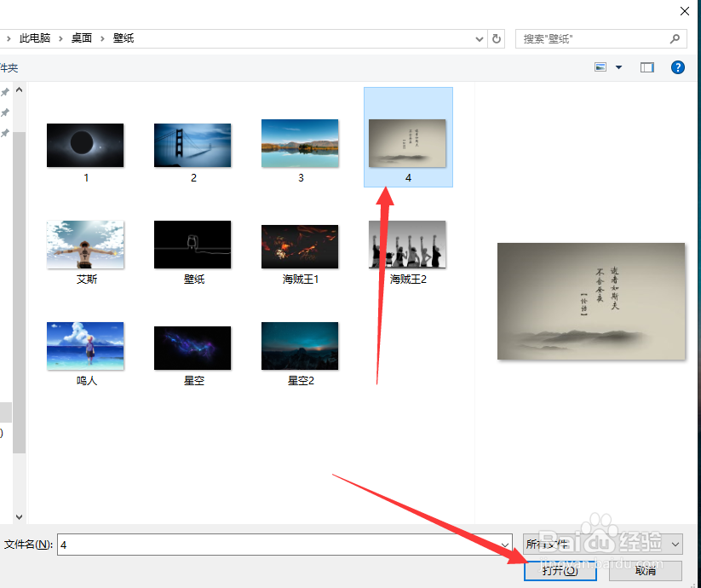Click the 打开(O) button to open the file
The width and height of the screenshot is (701, 588).
(560, 572)
